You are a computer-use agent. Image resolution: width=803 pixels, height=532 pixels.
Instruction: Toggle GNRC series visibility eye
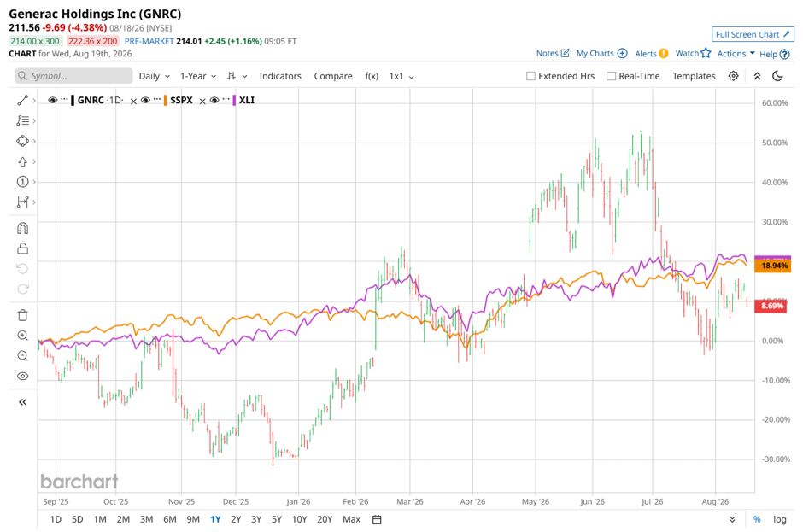click(x=52, y=100)
